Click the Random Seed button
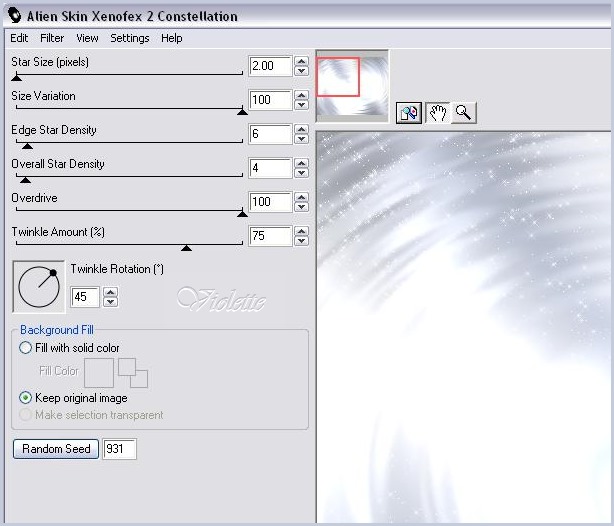614x526 pixels. 56,449
